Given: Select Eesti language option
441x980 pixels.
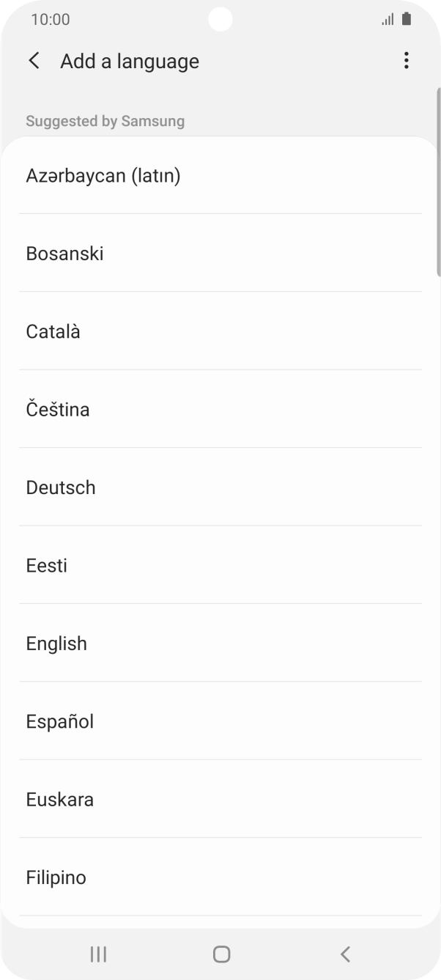Looking at the screenshot, I should coord(46,565).
